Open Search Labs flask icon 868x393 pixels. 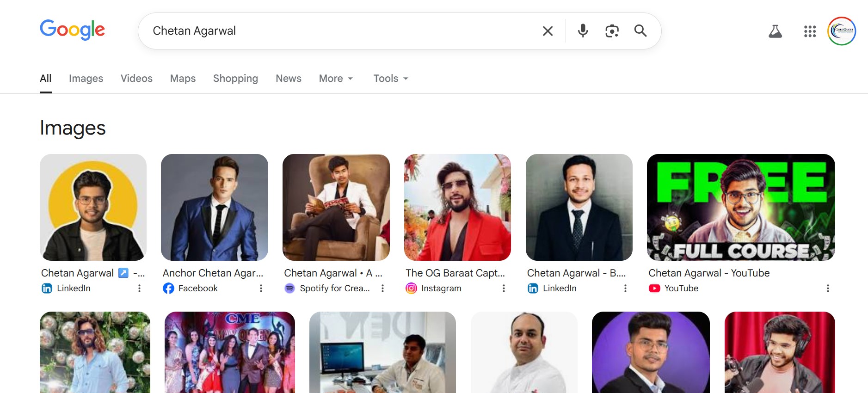pyautogui.click(x=775, y=31)
